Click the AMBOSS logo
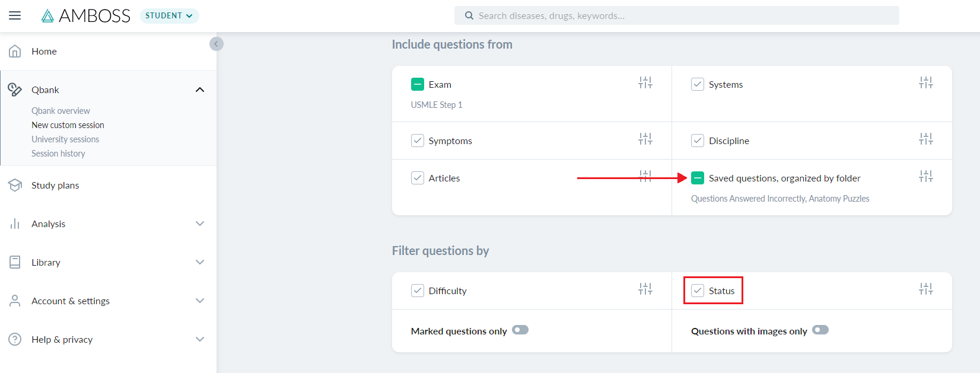This screenshot has width=980, height=373. click(86, 16)
